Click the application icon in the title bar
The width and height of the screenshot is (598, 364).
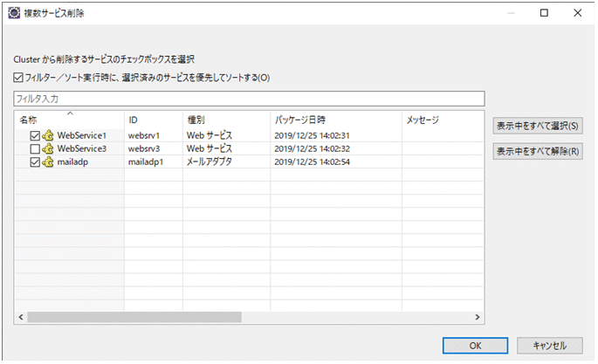click(14, 13)
